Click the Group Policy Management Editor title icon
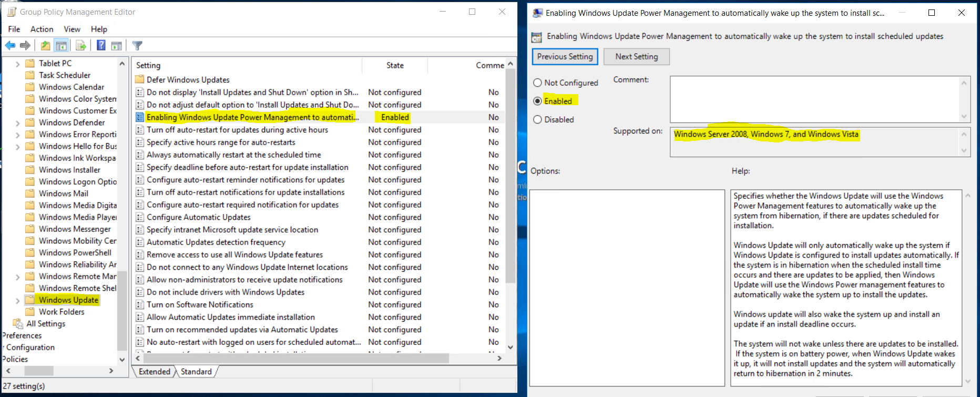 pos(12,12)
